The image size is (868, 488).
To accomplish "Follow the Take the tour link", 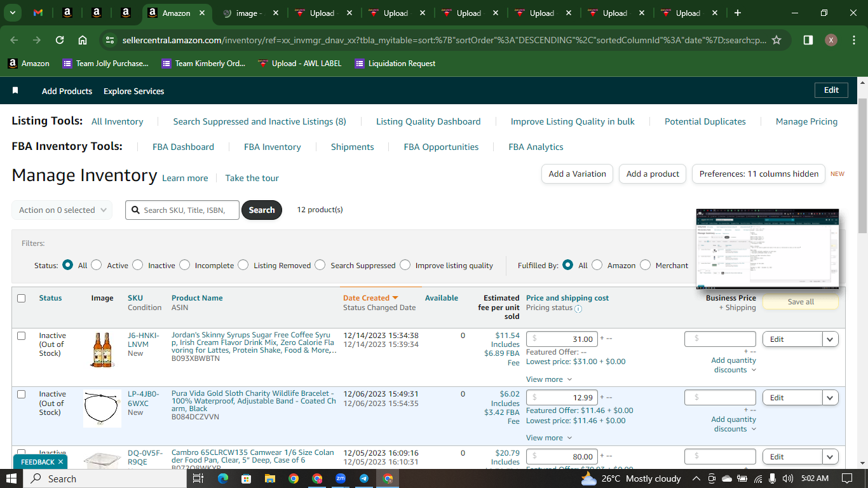I will point(252,178).
